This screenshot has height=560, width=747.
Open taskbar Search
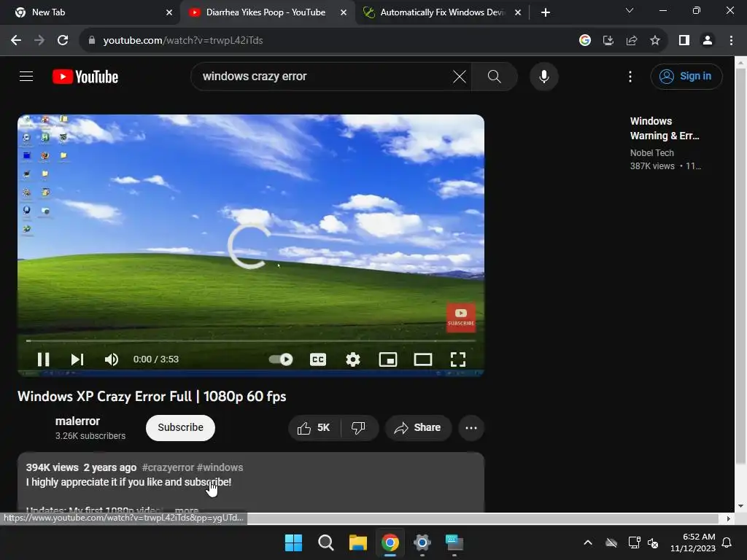tap(326, 542)
